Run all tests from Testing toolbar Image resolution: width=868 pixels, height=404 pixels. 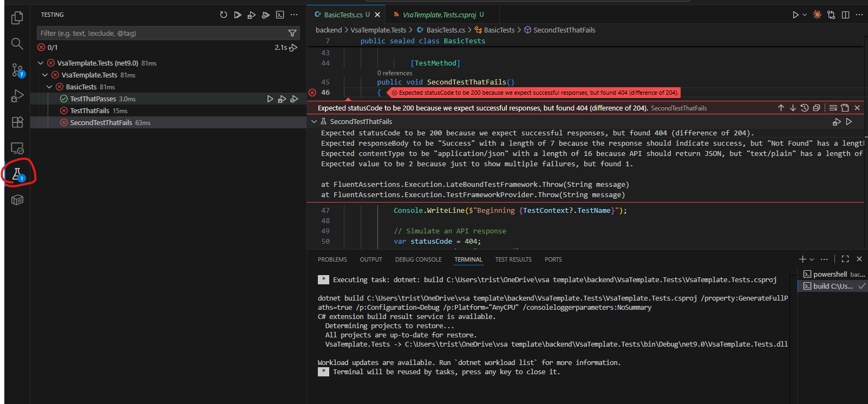(238, 15)
